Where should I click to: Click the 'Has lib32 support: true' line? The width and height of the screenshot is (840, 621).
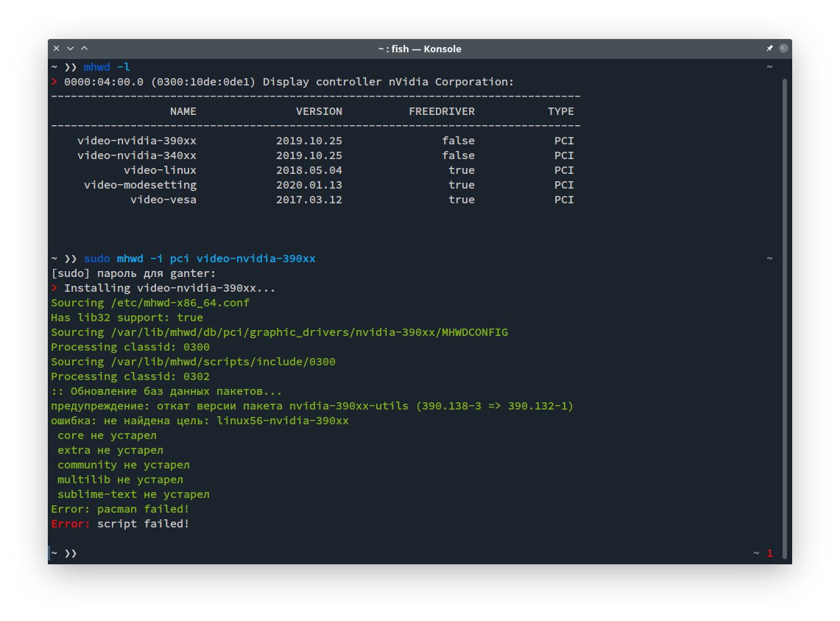[x=127, y=317]
